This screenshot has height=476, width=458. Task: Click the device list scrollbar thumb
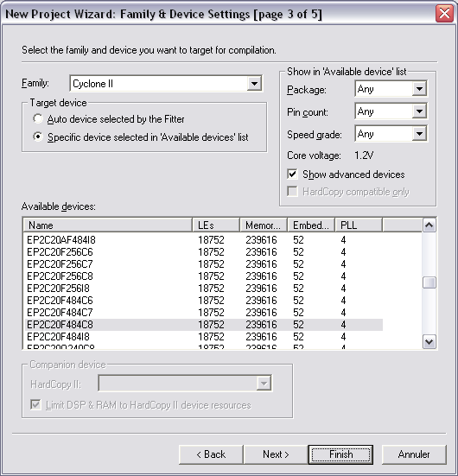pos(429,282)
